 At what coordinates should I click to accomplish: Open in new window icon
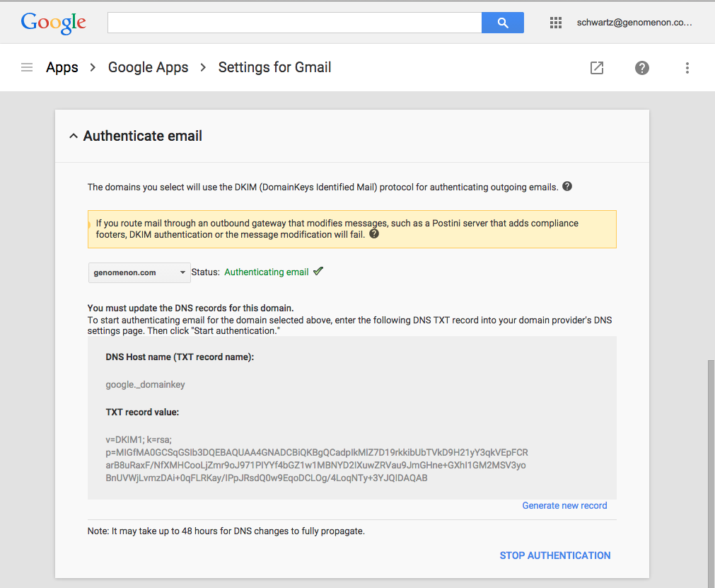click(597, 68)
